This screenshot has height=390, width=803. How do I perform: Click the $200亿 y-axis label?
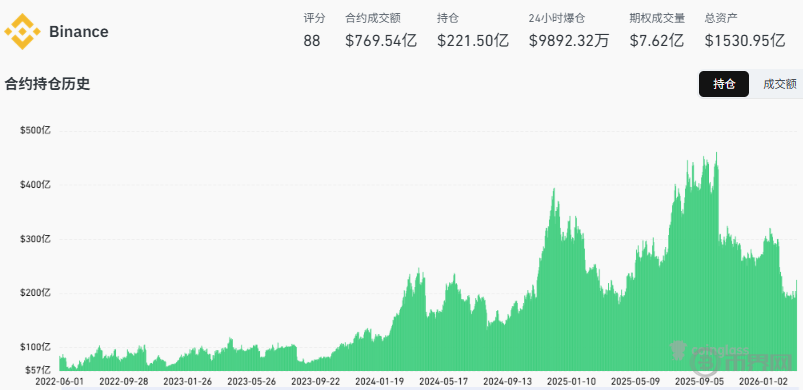[35, 293]
